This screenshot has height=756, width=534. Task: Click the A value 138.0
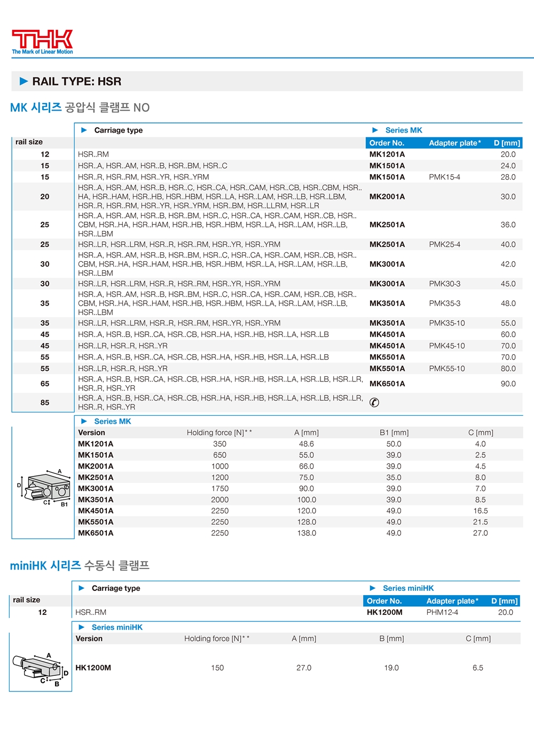click(x=307, y=533)
